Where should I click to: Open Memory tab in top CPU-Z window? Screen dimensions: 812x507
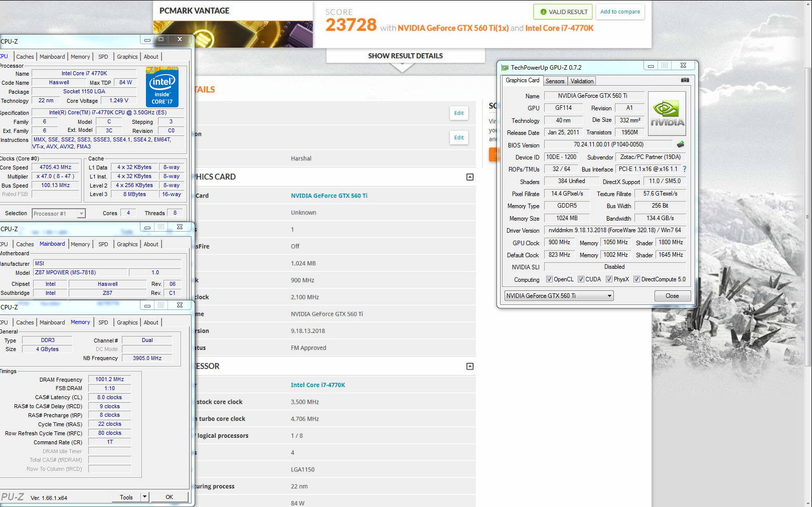[x=80, y=57]
